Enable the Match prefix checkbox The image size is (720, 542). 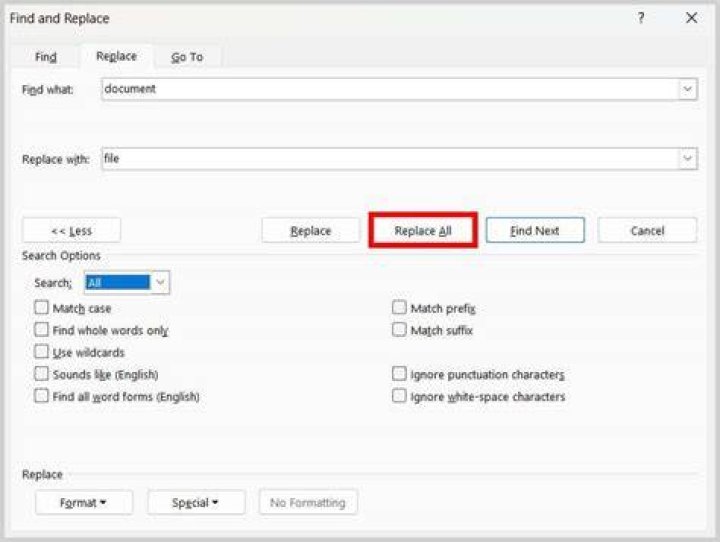(x=399, y=308)
